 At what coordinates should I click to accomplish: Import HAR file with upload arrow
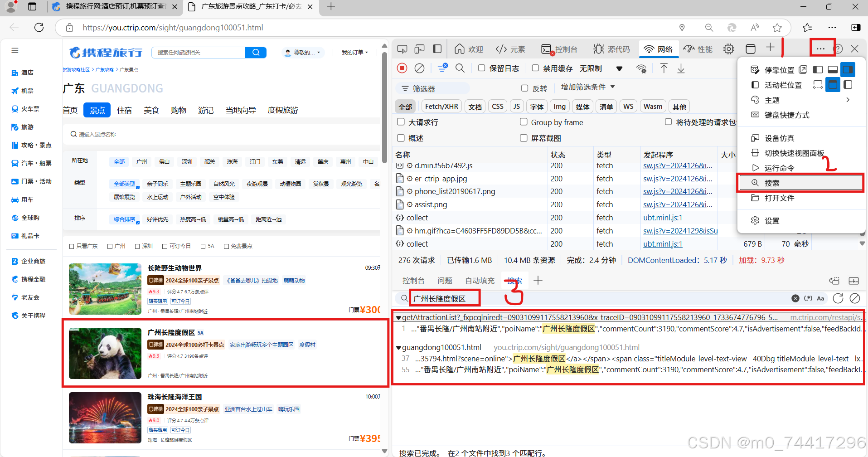(664, 68)
